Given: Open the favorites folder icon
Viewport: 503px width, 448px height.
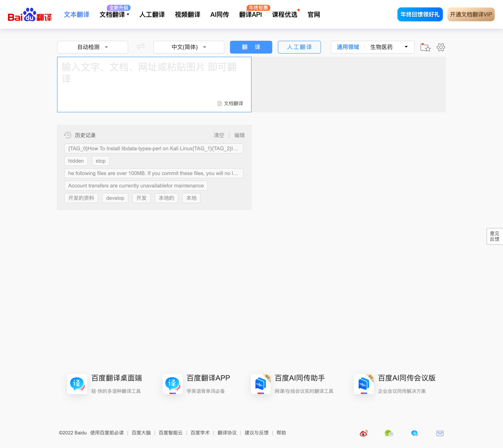Looking at the screenshot, I should coord(426,47).
